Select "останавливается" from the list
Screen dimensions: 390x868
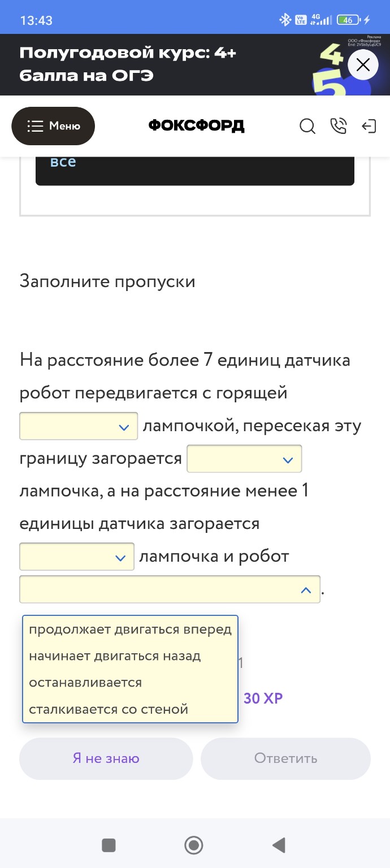pos(85,682)
